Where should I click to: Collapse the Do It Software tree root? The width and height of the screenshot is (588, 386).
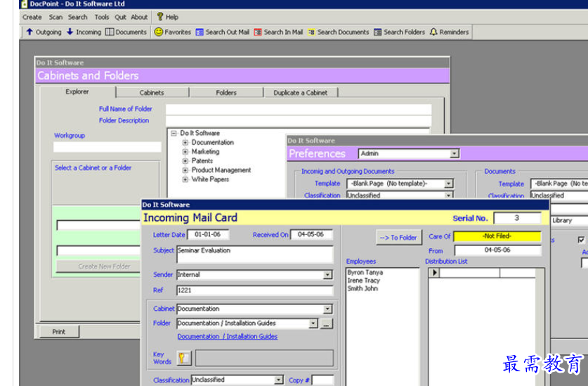pos(174,133)
